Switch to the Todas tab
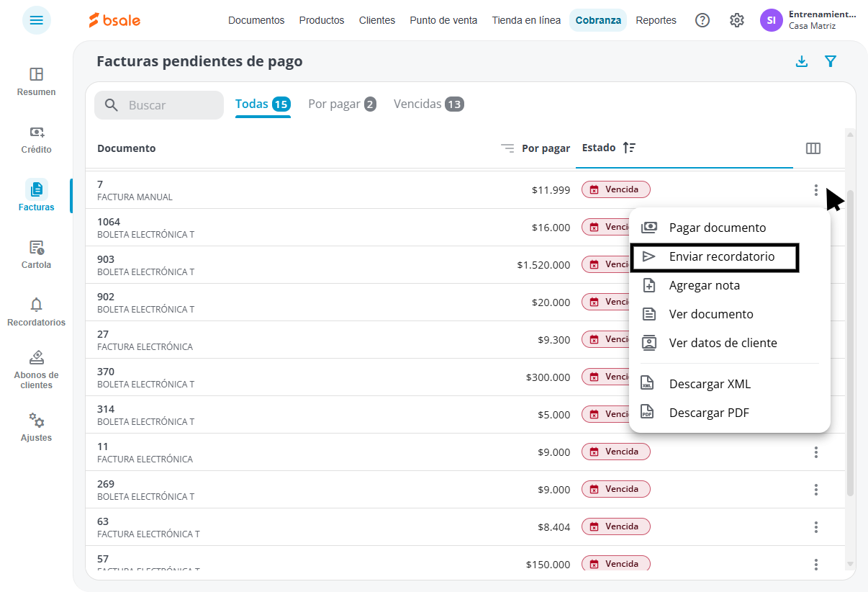This screenshot has width=868, height=592. click(263, 104)
